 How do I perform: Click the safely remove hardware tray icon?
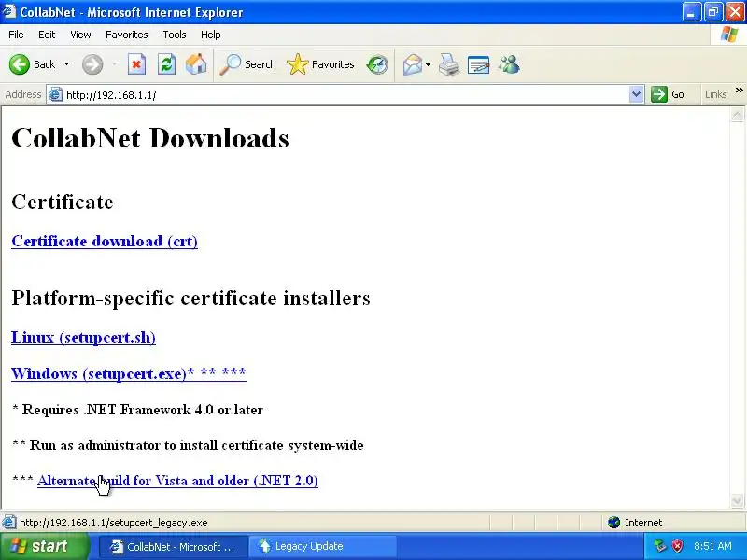point(660,546)
